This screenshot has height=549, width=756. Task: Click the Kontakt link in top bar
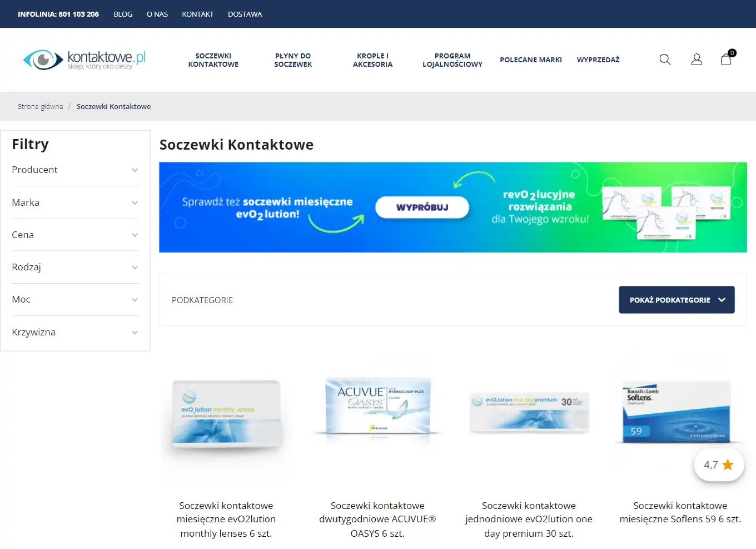tap(198, 14)
